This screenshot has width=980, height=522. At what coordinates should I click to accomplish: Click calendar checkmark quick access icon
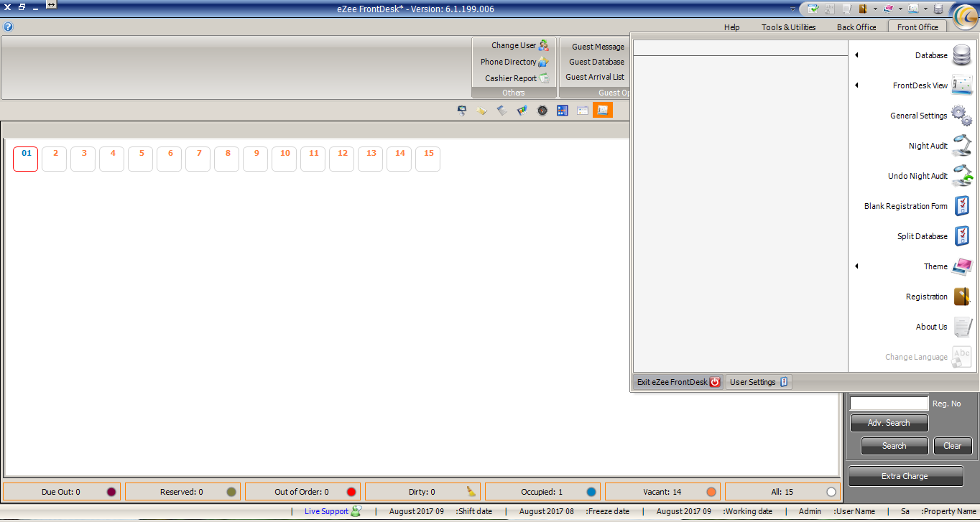click(813, 9)
